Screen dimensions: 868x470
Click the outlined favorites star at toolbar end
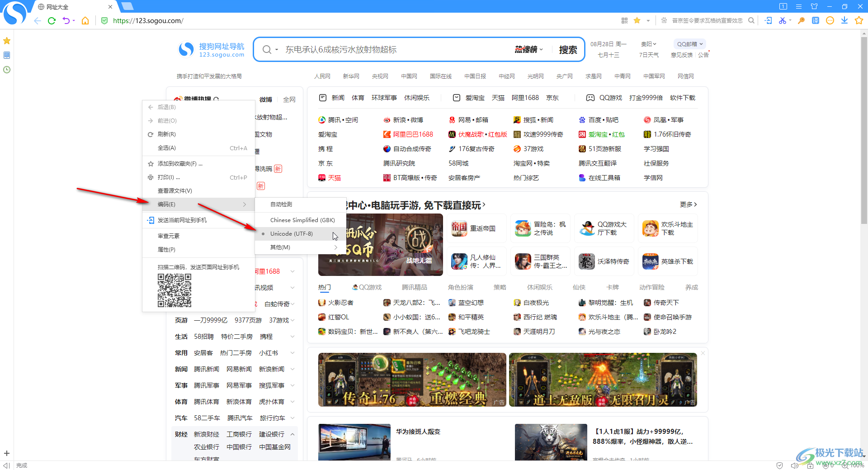(x=859, y=20)
